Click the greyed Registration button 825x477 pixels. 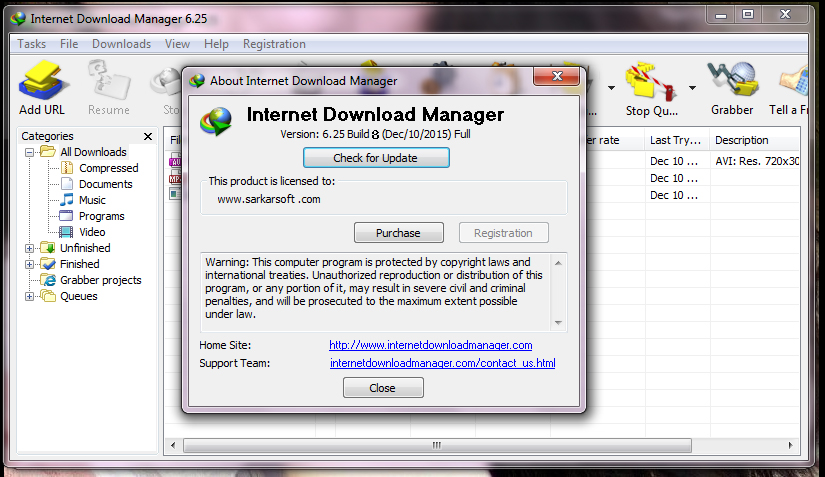pos(503,233)
